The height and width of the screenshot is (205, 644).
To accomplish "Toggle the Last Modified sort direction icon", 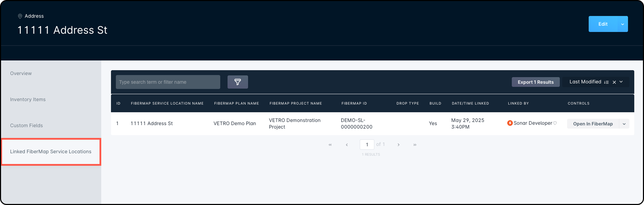I will [606, 82].
